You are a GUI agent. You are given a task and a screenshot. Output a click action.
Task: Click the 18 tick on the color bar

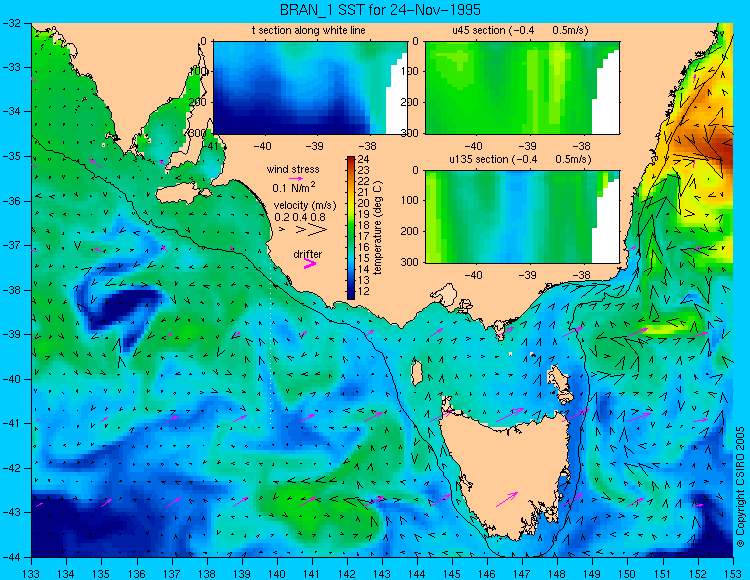364,225
